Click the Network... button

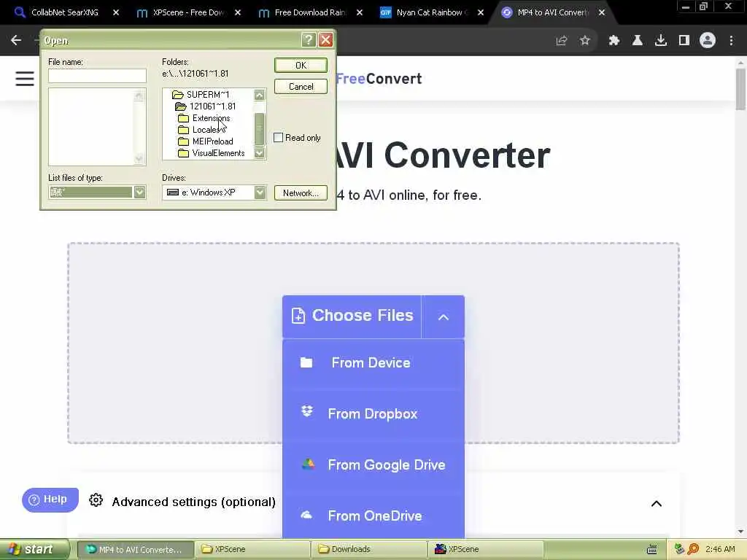coord(301,192)
